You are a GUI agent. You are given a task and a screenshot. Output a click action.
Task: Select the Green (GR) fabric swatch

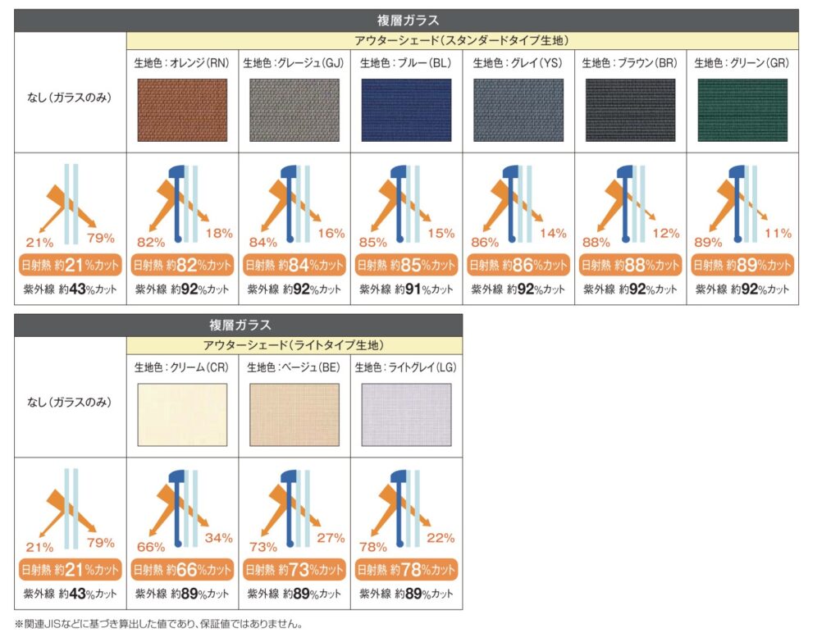click(x=742, y=111)
